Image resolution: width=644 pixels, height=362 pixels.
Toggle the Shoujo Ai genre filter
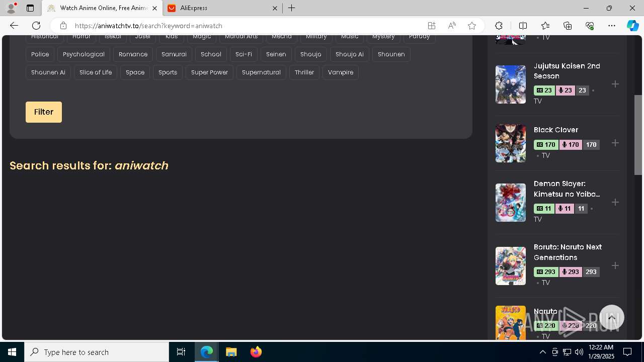click(x=350, y=54)
